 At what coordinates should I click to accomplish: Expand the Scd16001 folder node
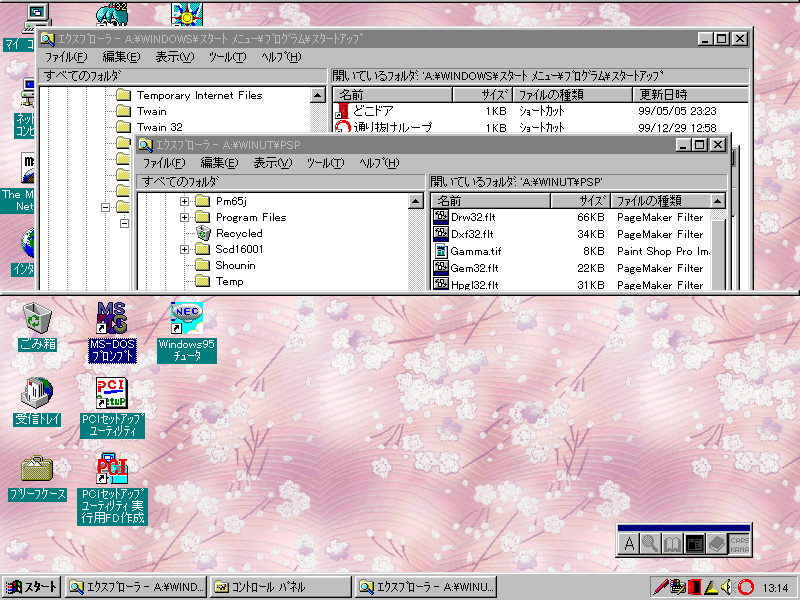(x=185, y=249)
